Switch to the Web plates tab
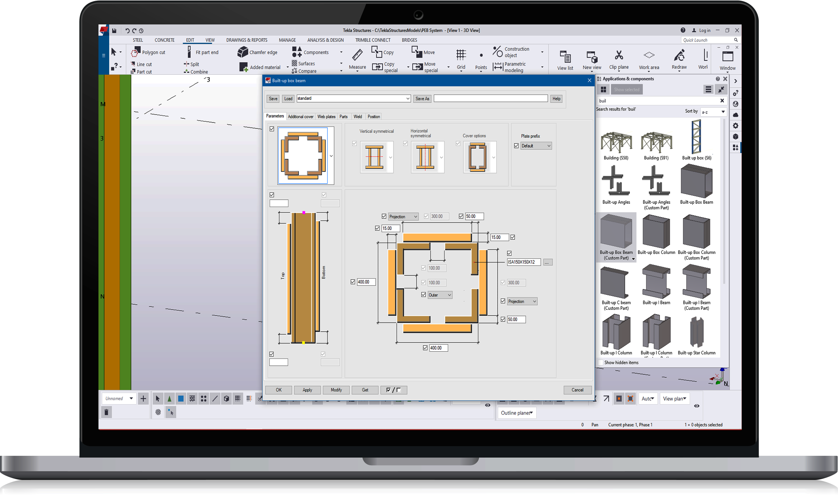This screenshot has width=838, height=504. click(x=326, y=117)
